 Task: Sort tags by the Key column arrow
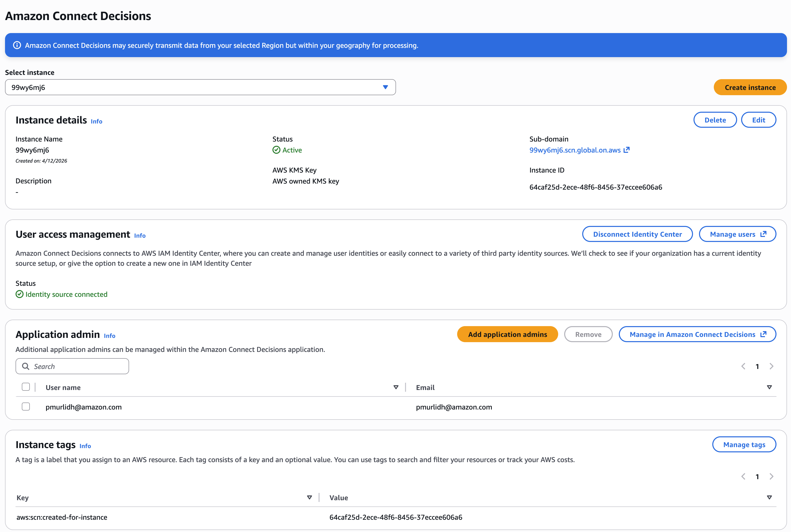[309, 497]
